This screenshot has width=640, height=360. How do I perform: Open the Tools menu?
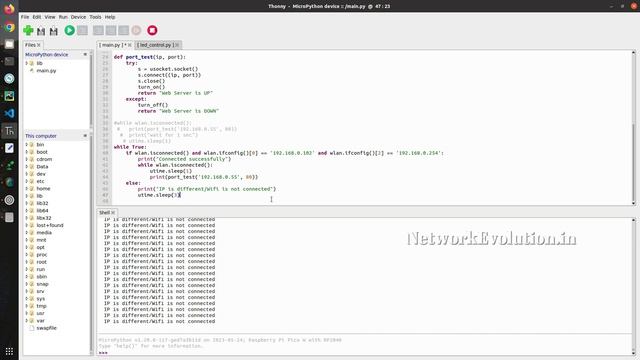(95, 17)
